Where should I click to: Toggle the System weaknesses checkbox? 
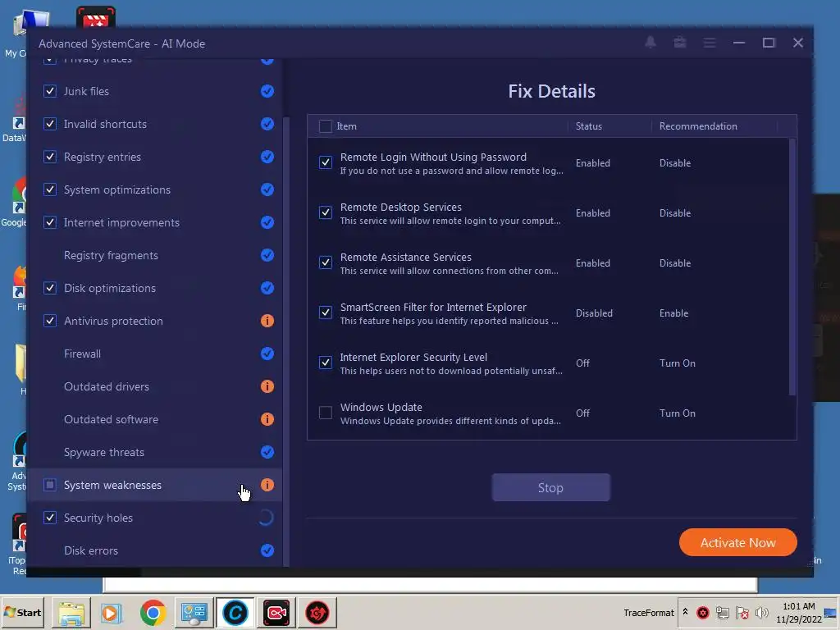click(50, 485)
